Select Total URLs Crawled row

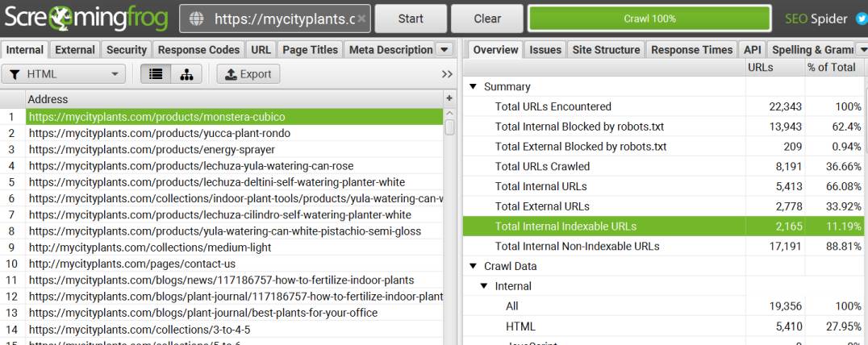663,166
